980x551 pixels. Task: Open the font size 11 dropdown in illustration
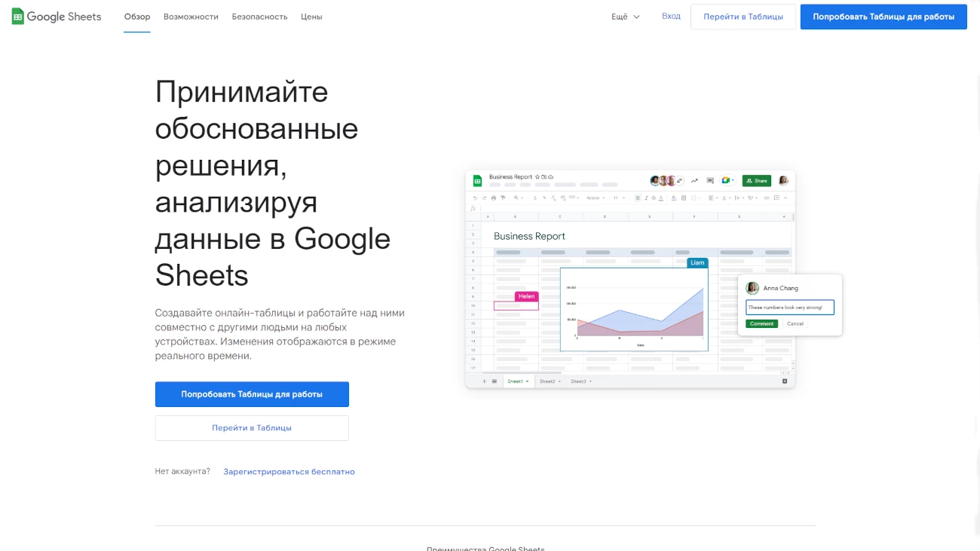pyautogui.click(x=618, y=198)
